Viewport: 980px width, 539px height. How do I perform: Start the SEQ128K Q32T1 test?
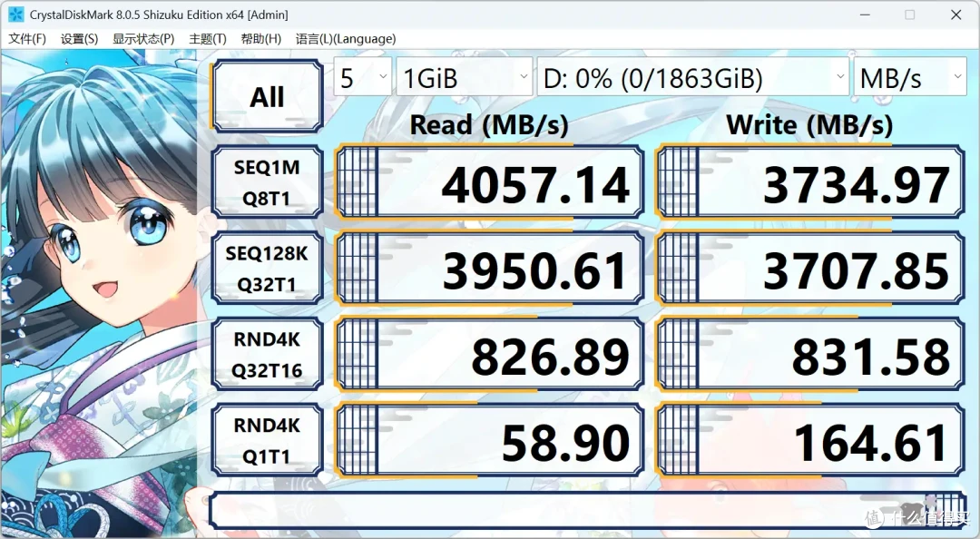(268, 269)
